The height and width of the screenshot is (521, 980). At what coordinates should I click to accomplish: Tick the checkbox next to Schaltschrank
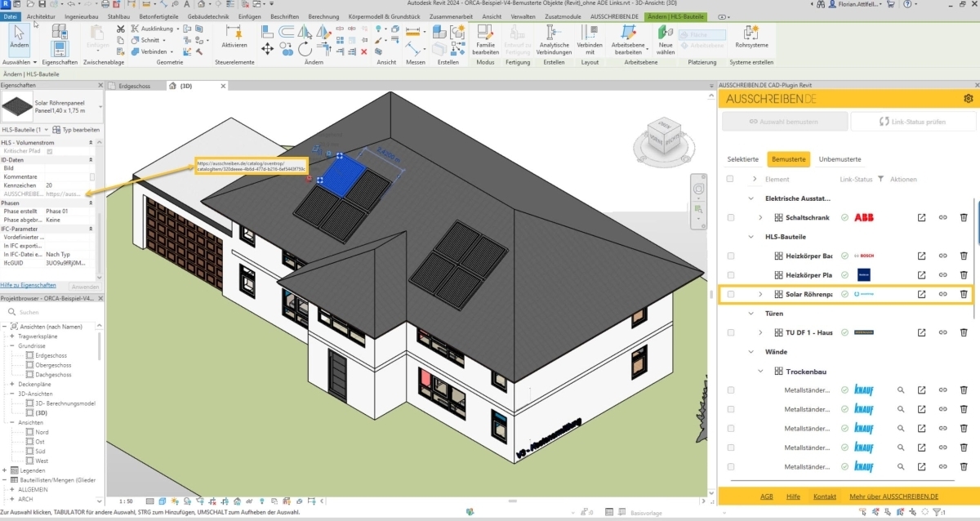pyautogui.click(x=731, y=217)
